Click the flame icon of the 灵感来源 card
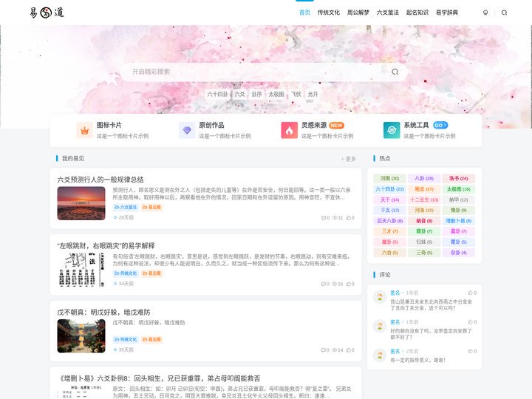 coord(290,130)
